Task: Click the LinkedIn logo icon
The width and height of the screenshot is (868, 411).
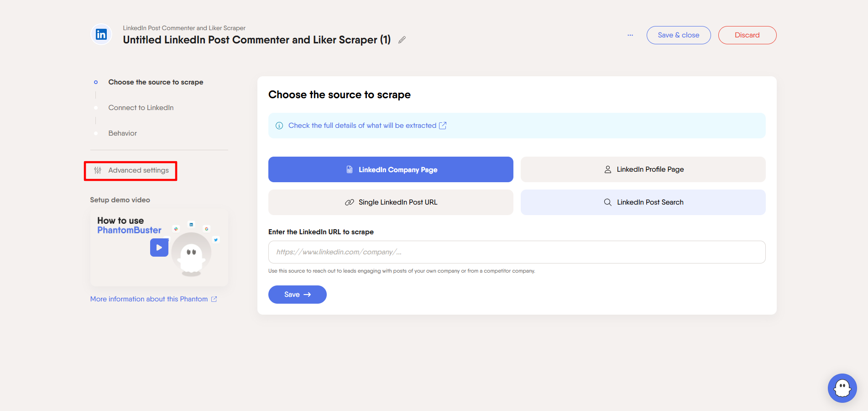Action: (101, 34)
